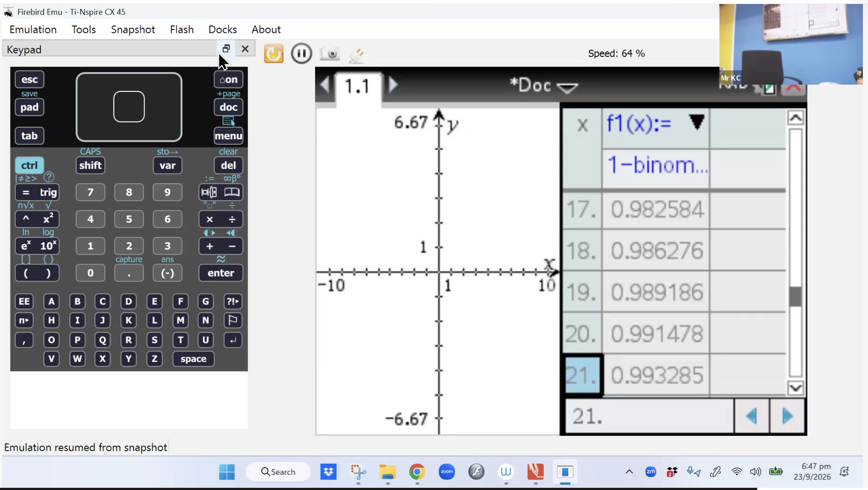The height and width of the screenshot is (490, 868).
Task: Click the orange reset emulation icon
Action: [274, 53]
